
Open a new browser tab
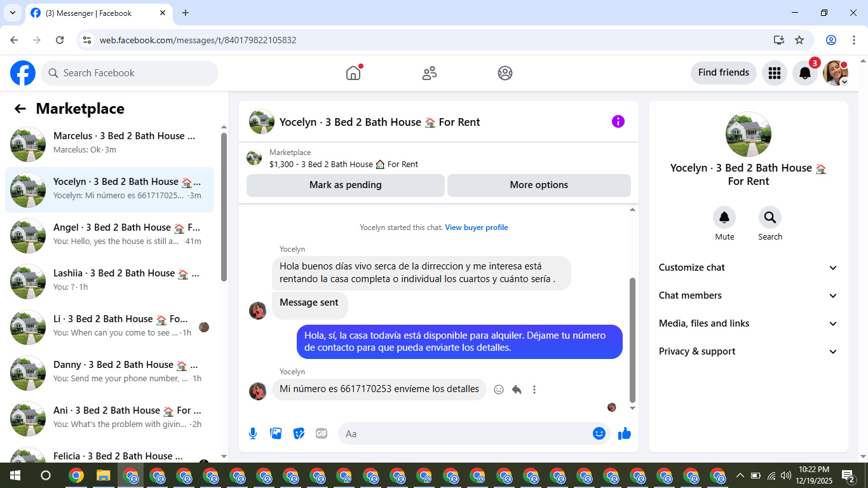(x=186, y=13)
